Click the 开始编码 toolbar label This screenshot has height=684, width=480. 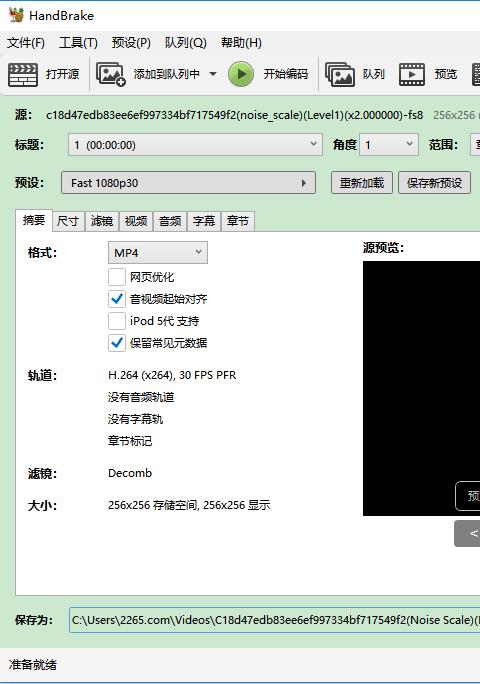point(286,74)
